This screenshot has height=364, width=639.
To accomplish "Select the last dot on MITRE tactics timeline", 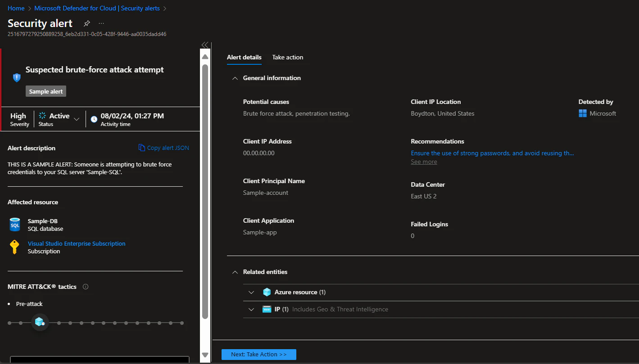I will coord(182,323).
